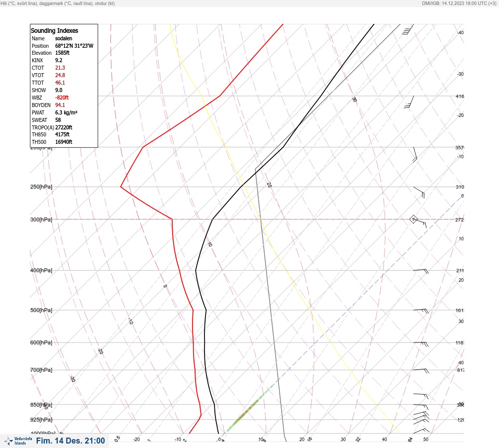Click the 925[hPa] pressure label
The width and height of the screenshot is (499, 448).
tap(41, 420)
